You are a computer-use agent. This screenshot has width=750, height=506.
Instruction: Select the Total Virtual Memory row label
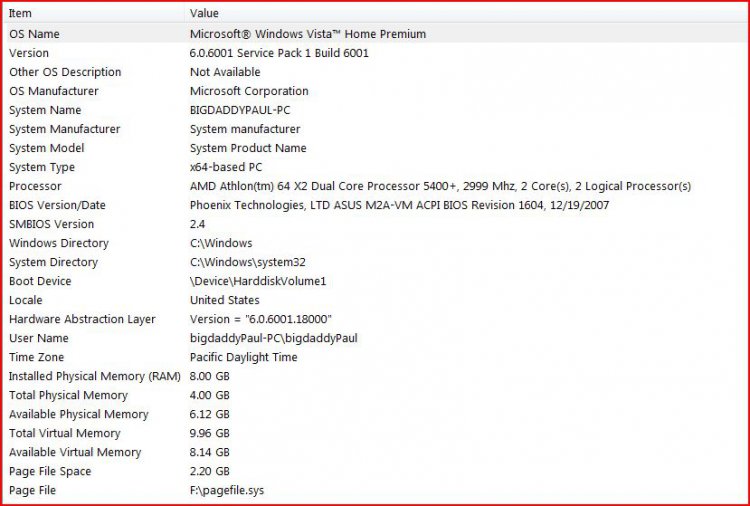tap(65, 433)
